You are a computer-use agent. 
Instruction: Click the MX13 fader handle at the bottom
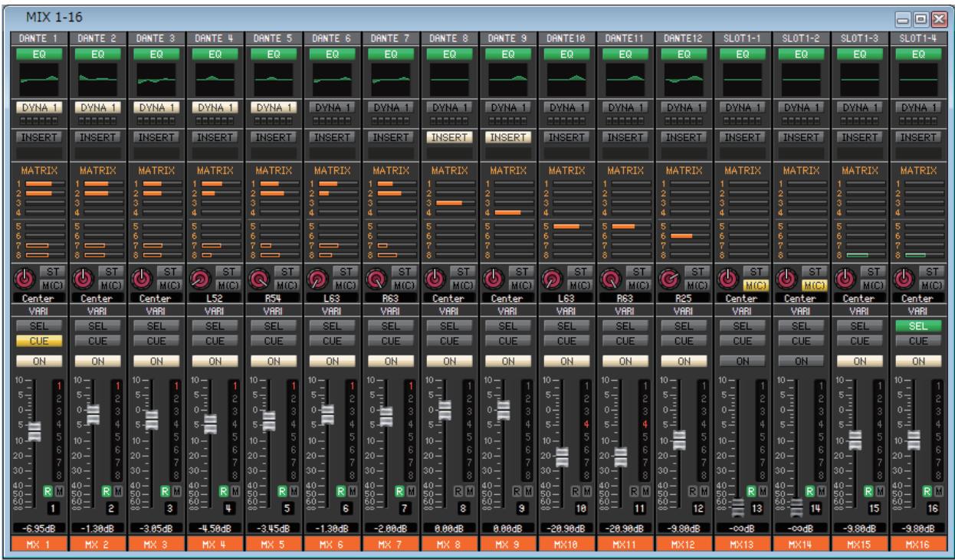coord(737,508)
